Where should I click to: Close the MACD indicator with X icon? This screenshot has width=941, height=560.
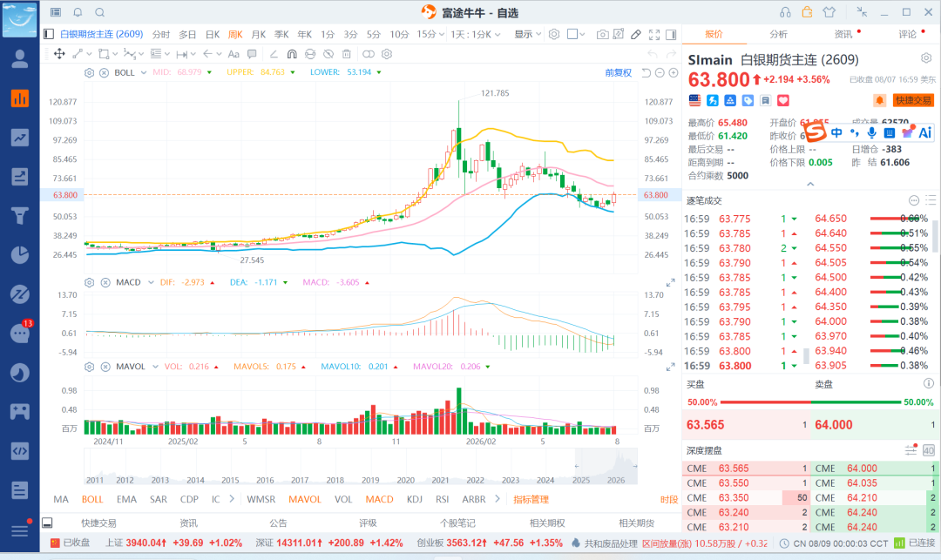coord(105,282)
